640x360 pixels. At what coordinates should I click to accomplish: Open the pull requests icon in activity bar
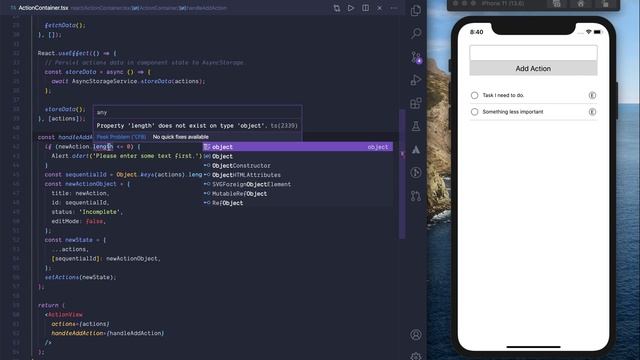tap(416, 196)
